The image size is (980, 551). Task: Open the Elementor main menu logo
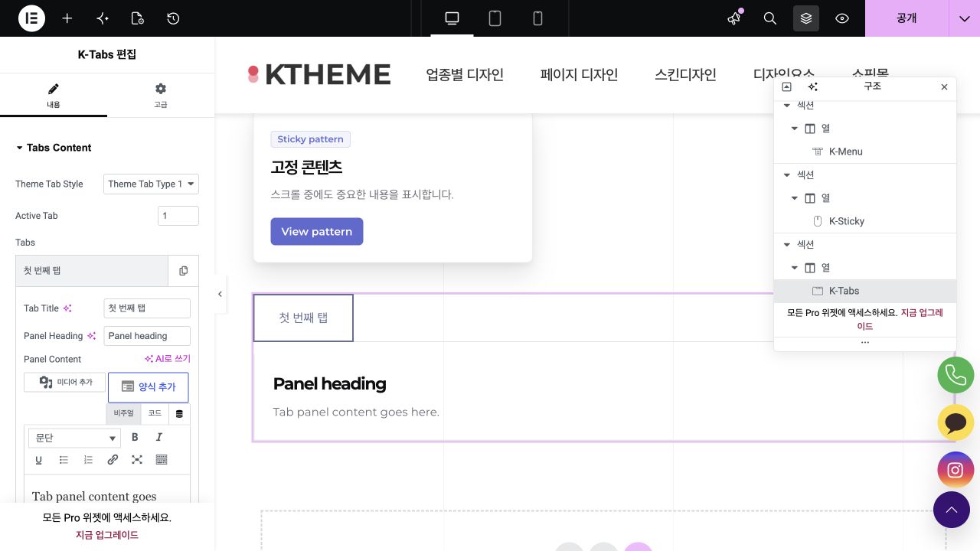(32, 18)
